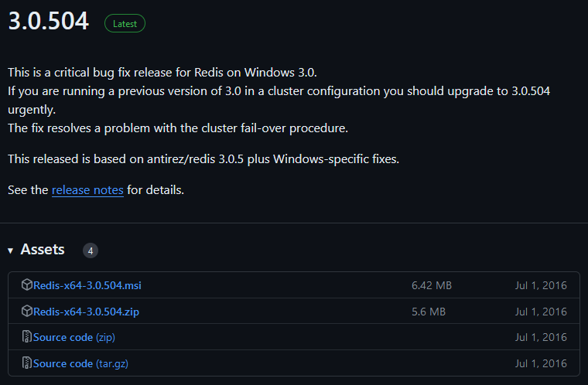Screen dimensions: 588x385
Task: Open the release notes link
Action: [87, 189]
